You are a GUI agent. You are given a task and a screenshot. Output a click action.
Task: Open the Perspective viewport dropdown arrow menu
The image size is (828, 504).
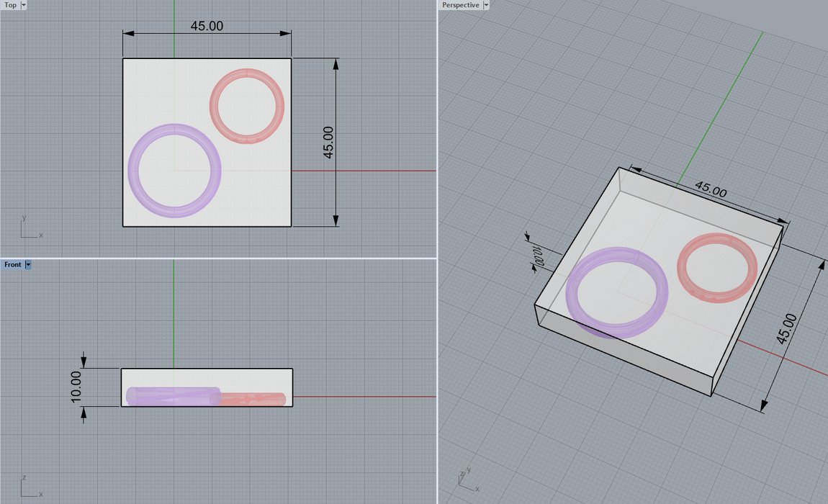[486, 5]
